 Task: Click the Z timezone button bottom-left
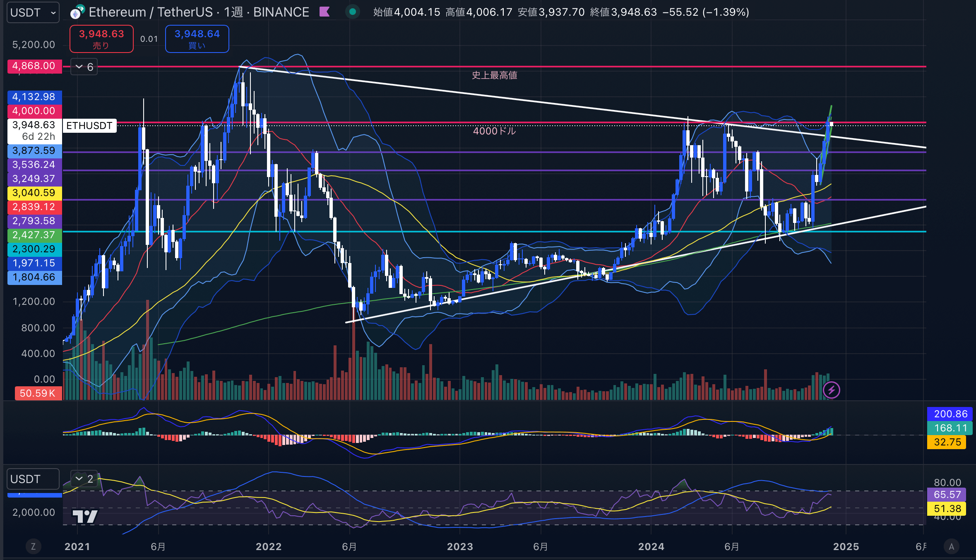pyautogui.click(x=33, y=547)
